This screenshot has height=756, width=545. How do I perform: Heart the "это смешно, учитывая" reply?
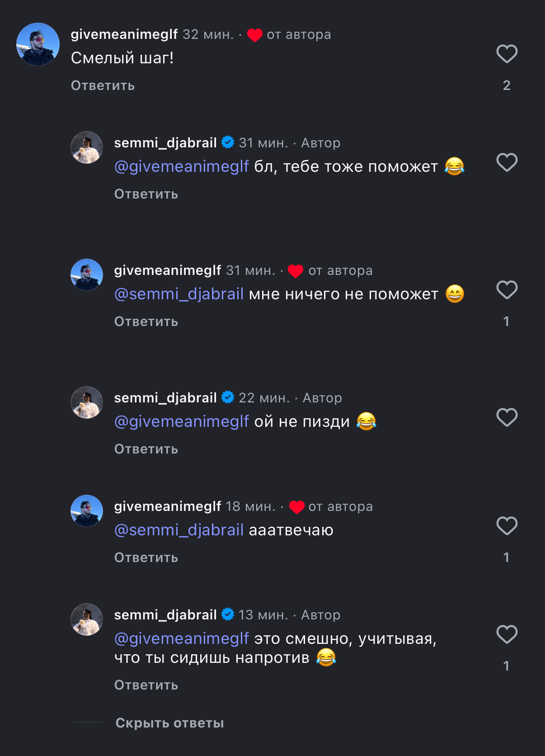[x=507, y=635]
